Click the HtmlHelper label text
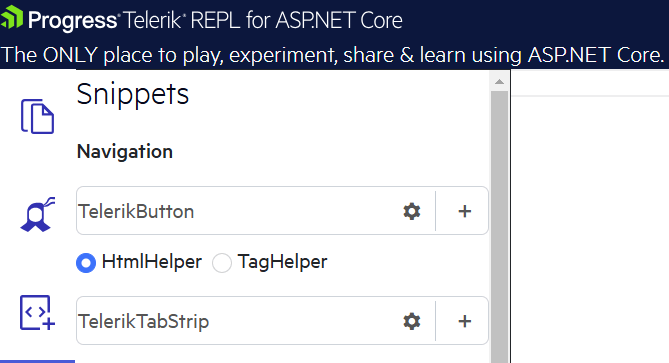 pos(151,261)
